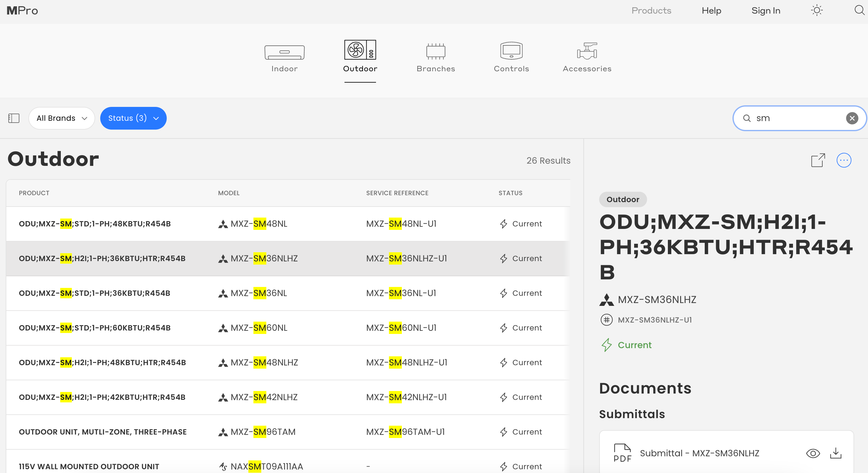This screenshot has height=473, width=868.
Task: Open the Help menu
Action: (711, 10)
